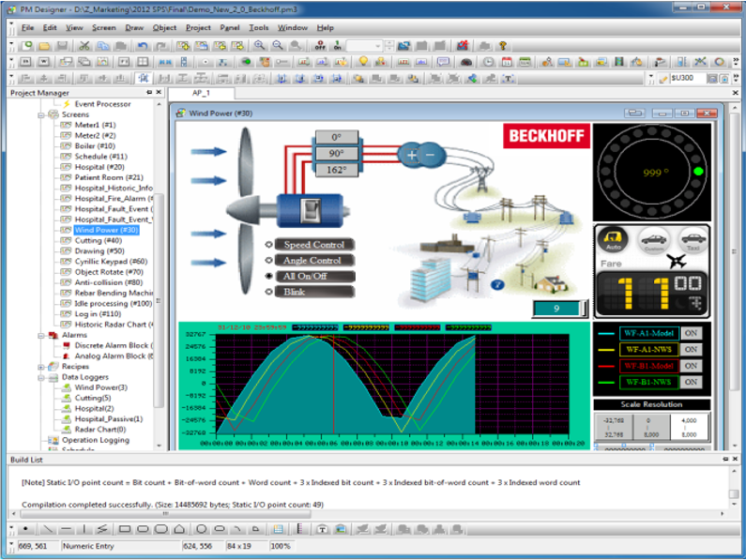Screen dimensions: 746x560
Task: Click the 90° angle button
Action: click(x=336, y=153)
